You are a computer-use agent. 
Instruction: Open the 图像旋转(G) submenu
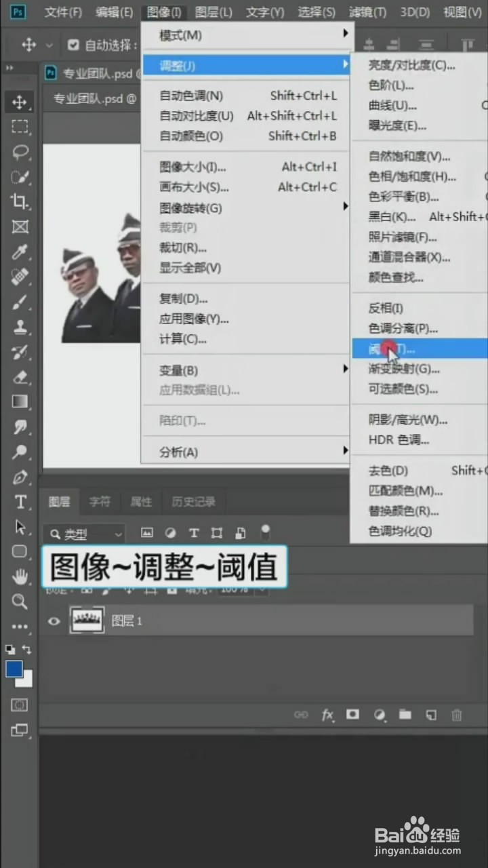[x=246, y=208]
